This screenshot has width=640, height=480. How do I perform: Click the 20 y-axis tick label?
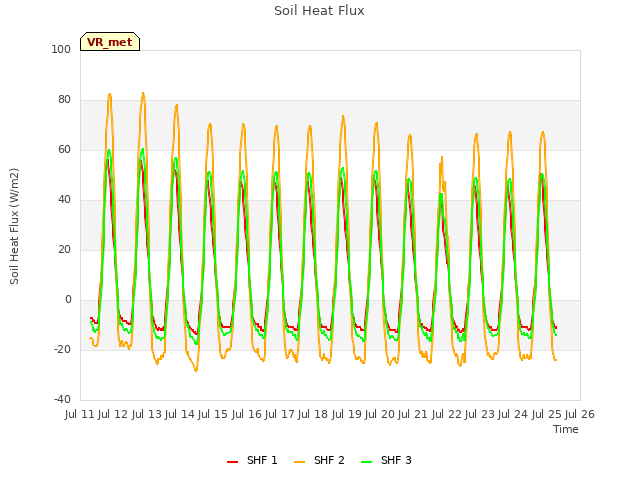point(64,249)
